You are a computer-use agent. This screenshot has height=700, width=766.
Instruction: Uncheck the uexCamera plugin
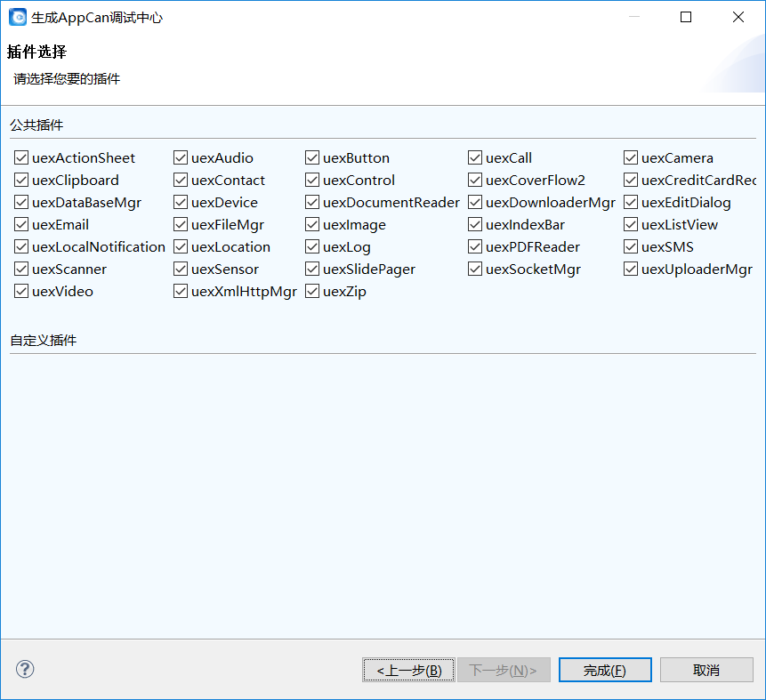[631, 157]
